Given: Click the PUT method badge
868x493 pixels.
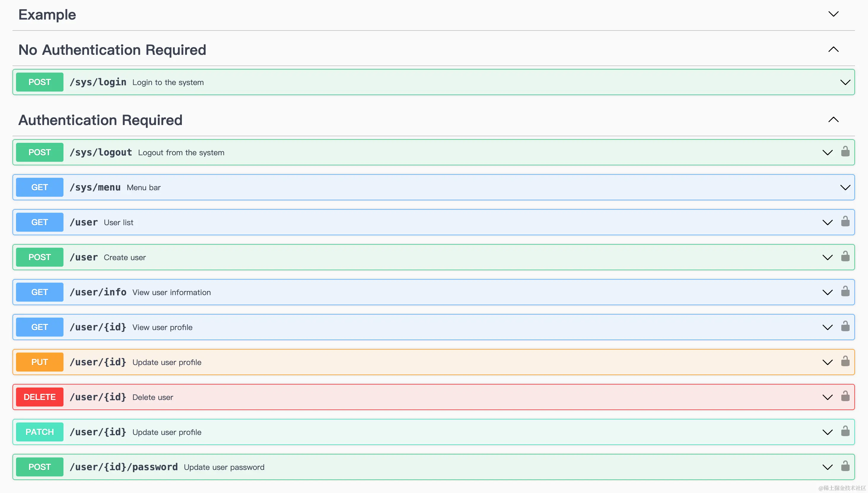Looking at the screenshot, I should point(40,362).
